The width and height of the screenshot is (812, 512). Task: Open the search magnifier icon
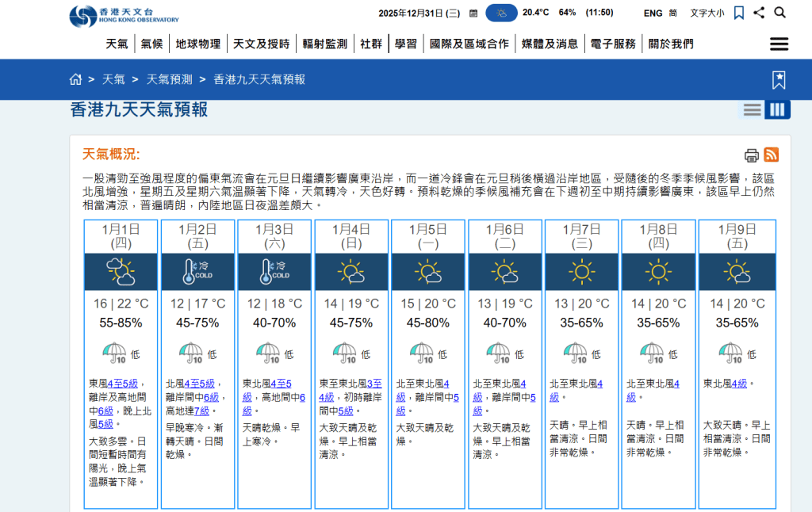click(780, 13)
